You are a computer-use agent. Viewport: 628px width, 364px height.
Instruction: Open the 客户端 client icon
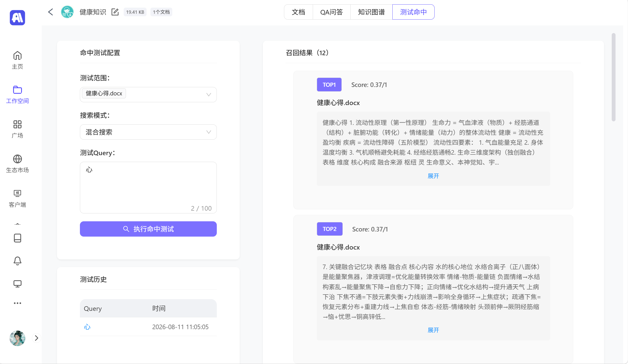pyautogui.click(x=17, y=194)
